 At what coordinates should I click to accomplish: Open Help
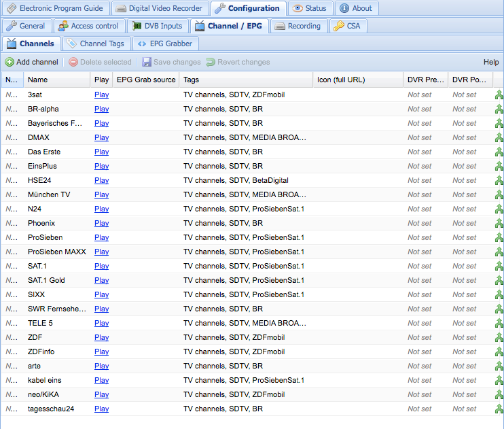[x=491, y=62]
